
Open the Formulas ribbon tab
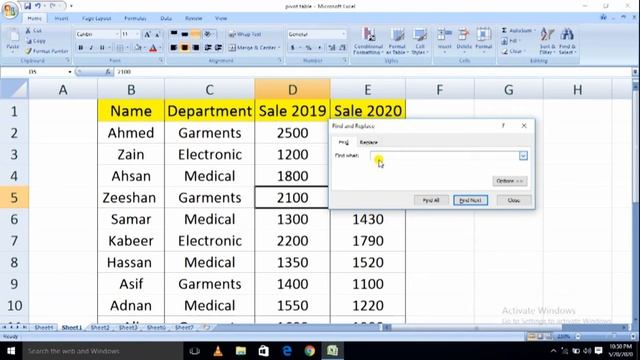pos(135,18)
